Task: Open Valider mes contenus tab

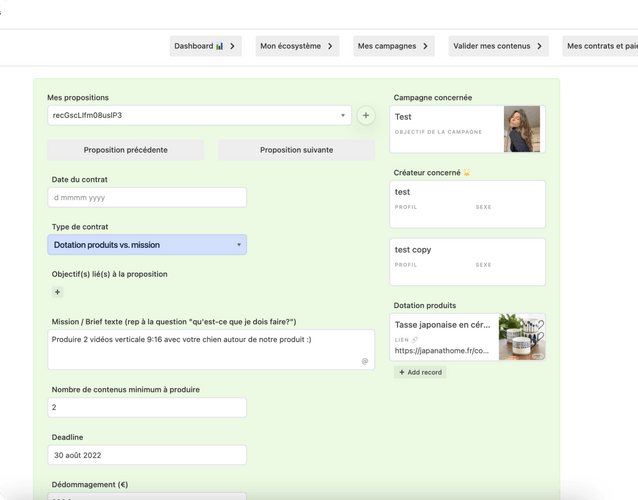Action: coord(497,46)
